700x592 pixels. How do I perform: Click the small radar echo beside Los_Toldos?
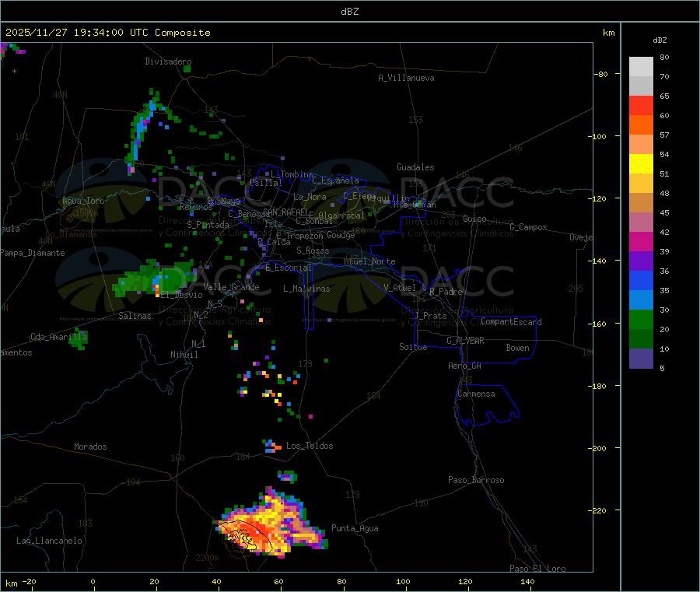click(271, 446)
